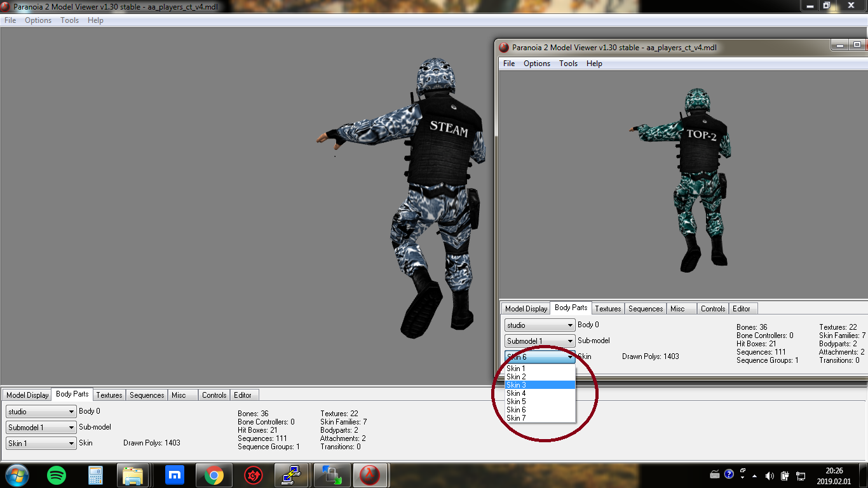Expand Submodel 1 dropdown in front window
Viewport: 868px width, 488px height.
tap(539, 341)
